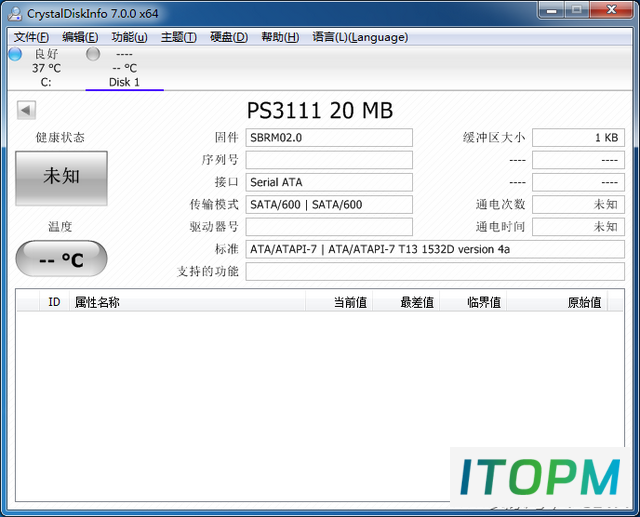Image resolution: width=640 pixels, height=517 pixels.
Task: Click the 温度 label
Action: click(x=60, y=226)
